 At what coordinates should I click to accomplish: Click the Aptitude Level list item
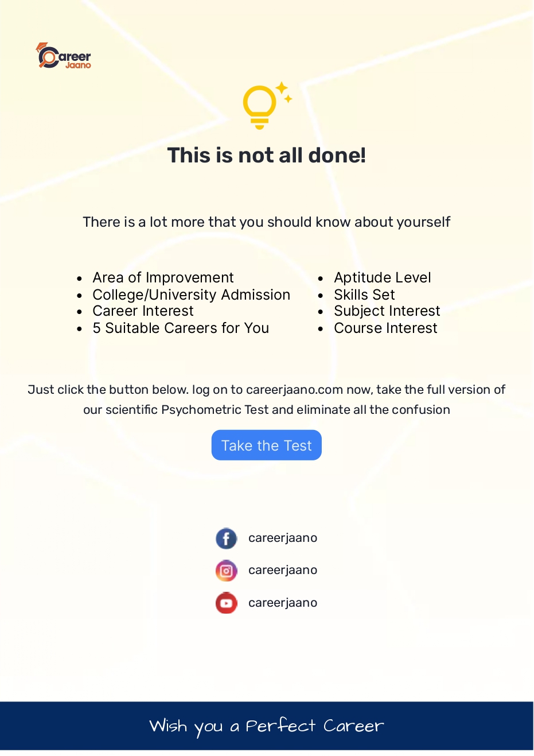(383, 278)
